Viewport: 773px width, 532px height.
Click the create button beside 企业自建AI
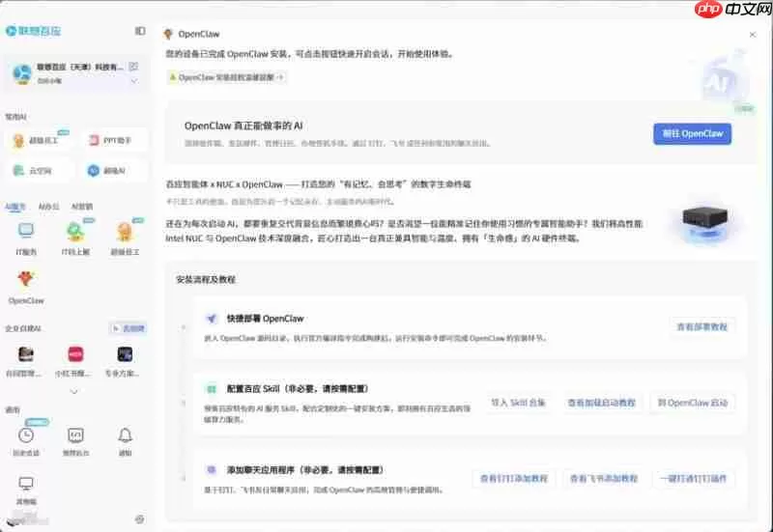[129, 328]
